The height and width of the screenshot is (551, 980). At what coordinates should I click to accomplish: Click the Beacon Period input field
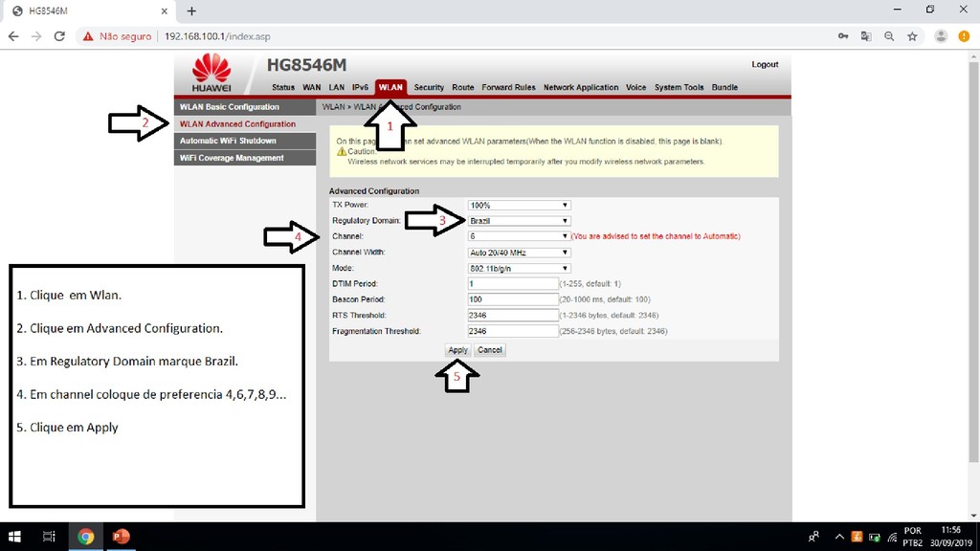513,299
